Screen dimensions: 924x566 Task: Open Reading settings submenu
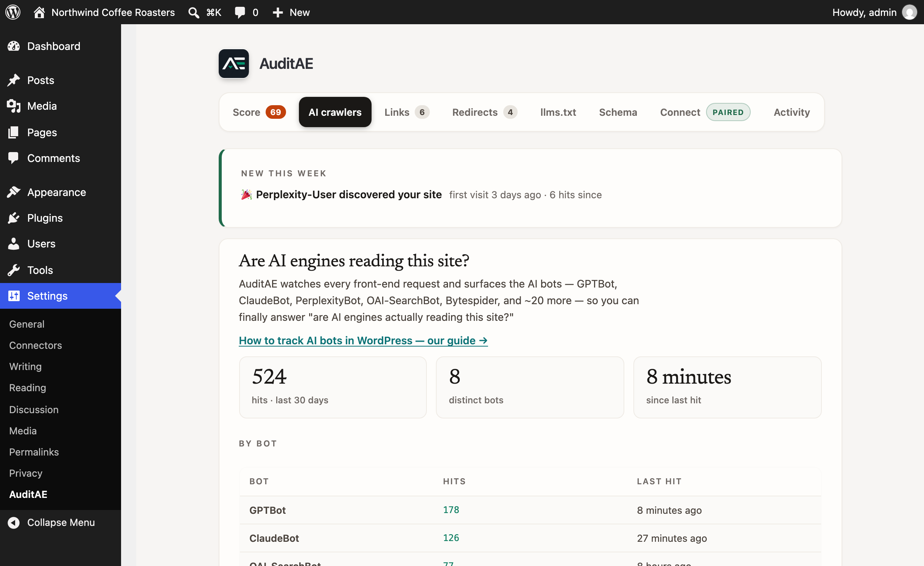[x=28, y=388]
